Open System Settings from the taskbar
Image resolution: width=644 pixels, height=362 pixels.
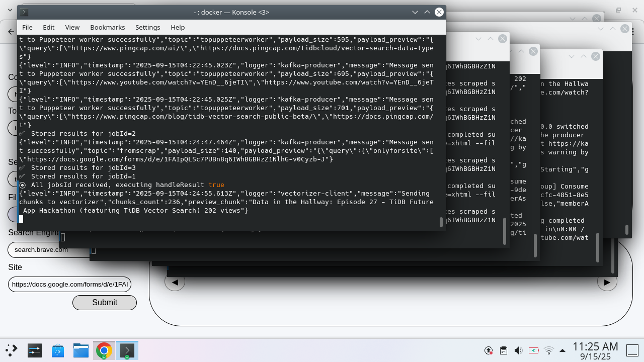point(34,350)
